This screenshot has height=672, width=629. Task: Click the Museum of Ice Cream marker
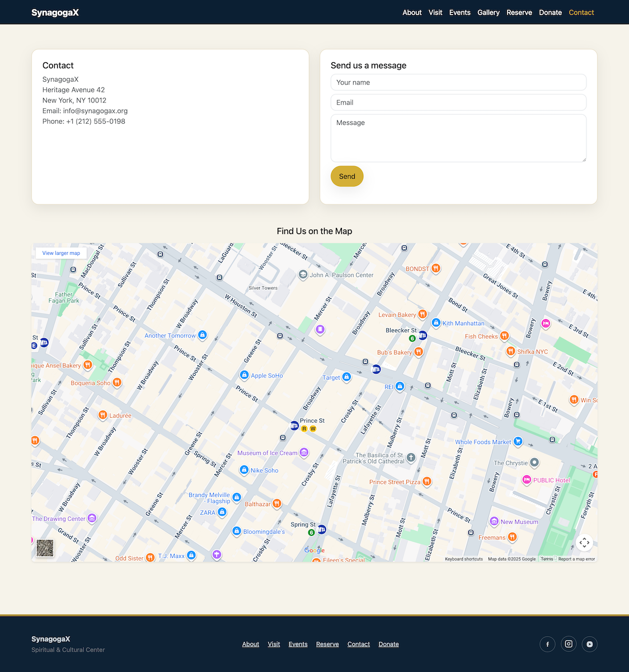click(x=304, y=452)
